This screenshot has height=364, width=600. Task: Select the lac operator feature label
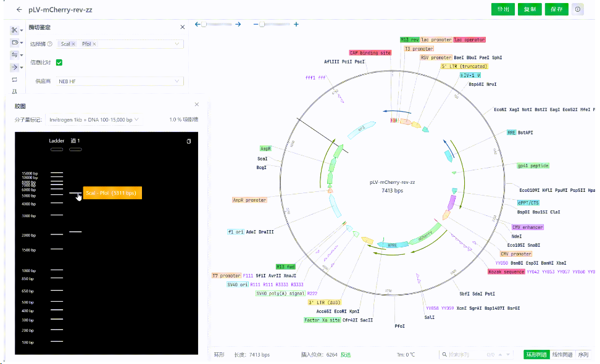470,39
